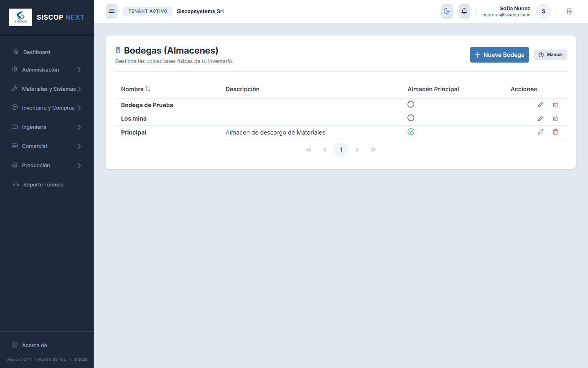Go to the next page

click(x=357, y=150)
